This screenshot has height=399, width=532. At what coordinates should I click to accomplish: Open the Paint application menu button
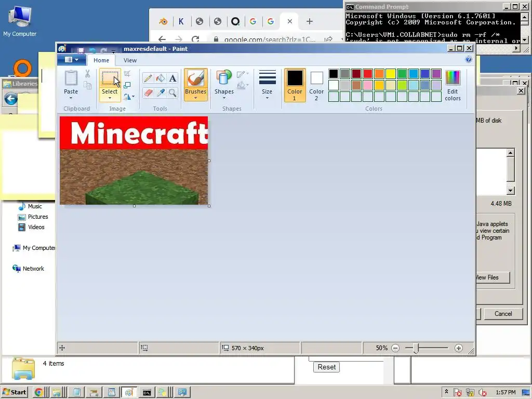[72, 60]
